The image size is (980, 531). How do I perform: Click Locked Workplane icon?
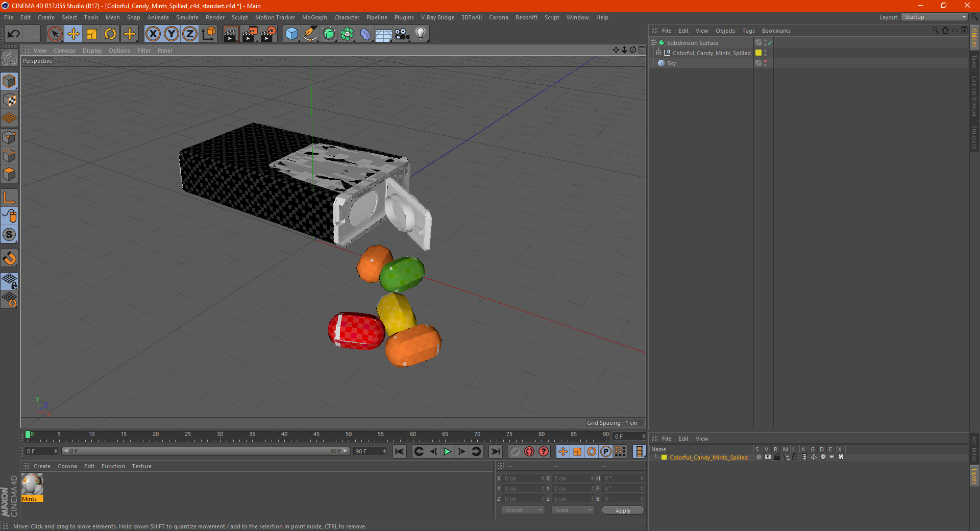(9, 281)
